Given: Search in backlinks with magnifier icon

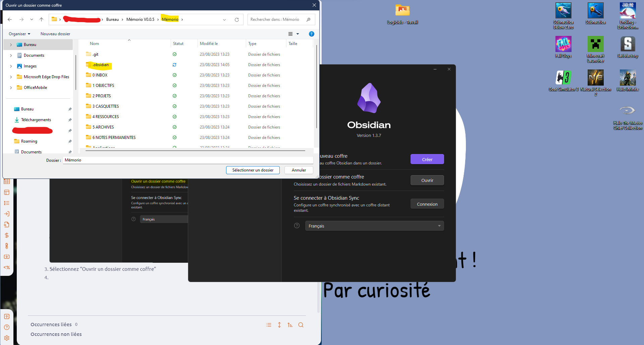Looking at the screenshot, I should (301, 325).
